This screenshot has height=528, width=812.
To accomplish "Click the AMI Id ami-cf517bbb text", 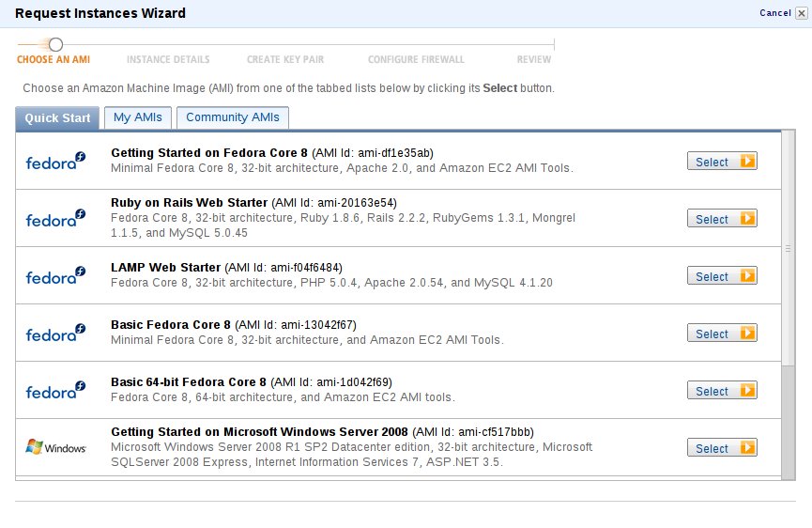I will [473, 432].
